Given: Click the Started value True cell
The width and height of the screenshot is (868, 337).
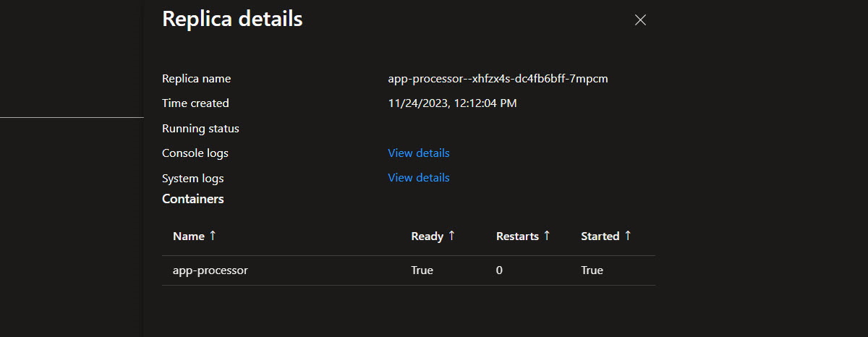Looking at the screenshot, I should click(592, 270).
